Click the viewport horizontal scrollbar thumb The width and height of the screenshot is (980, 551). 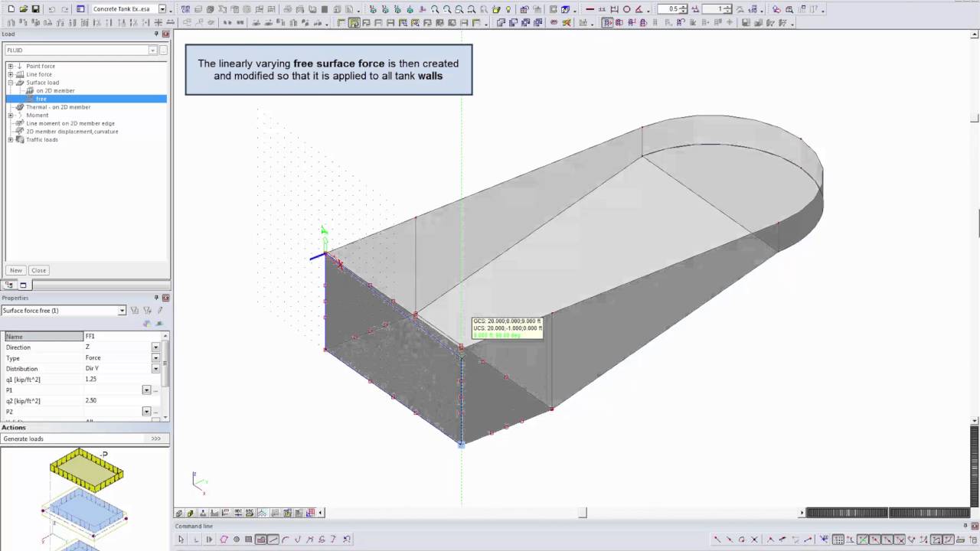(583, 513)
